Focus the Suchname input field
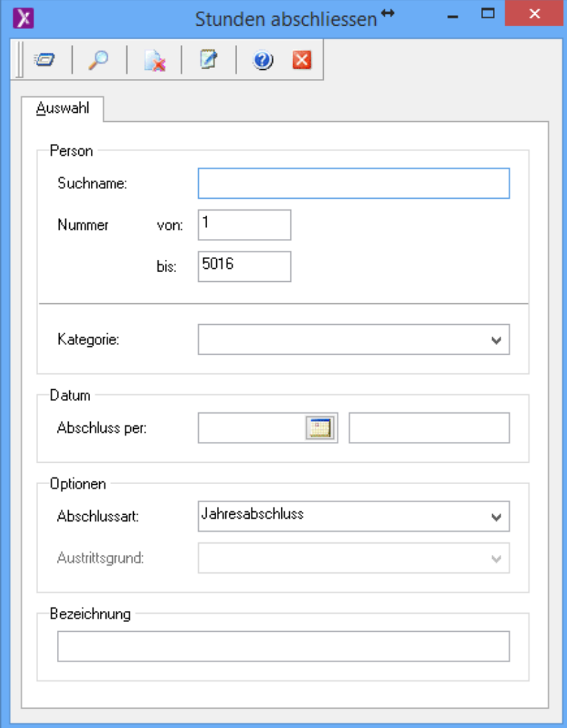The height and width of the screenshot is (728, 567). pyautogui.click(x=354, y=184)
